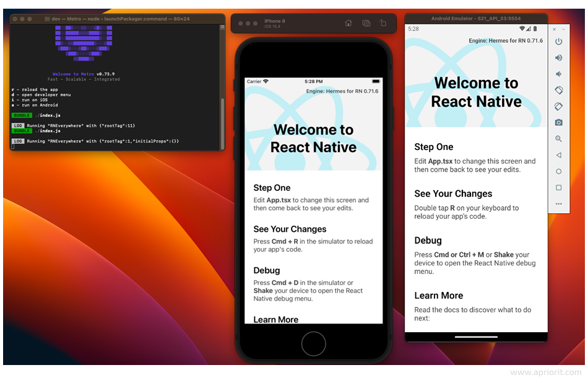
Task: Click iPhone status bar battery icon
Action: 376,81
